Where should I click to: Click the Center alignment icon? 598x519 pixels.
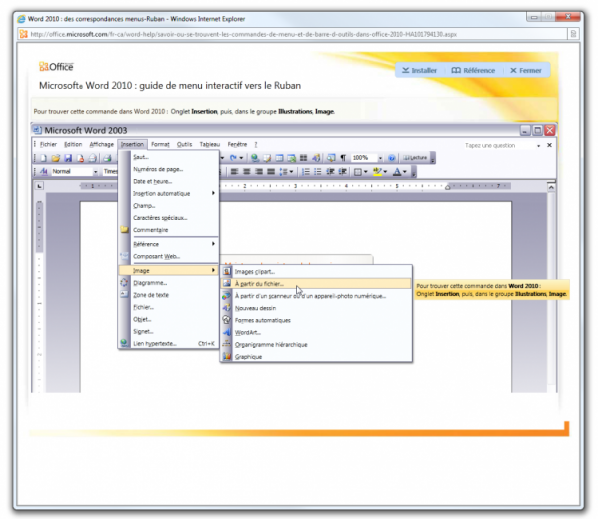click(x=246, y=172)
